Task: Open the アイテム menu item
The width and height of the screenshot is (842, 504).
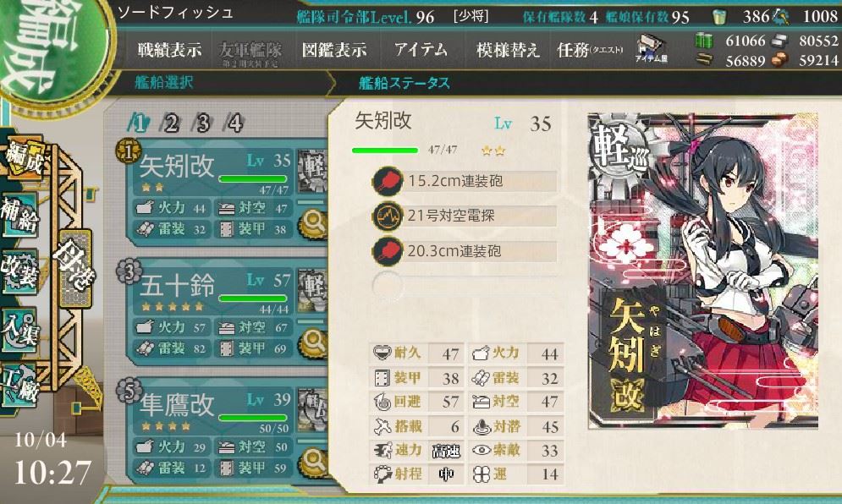Action: (421, 50)
